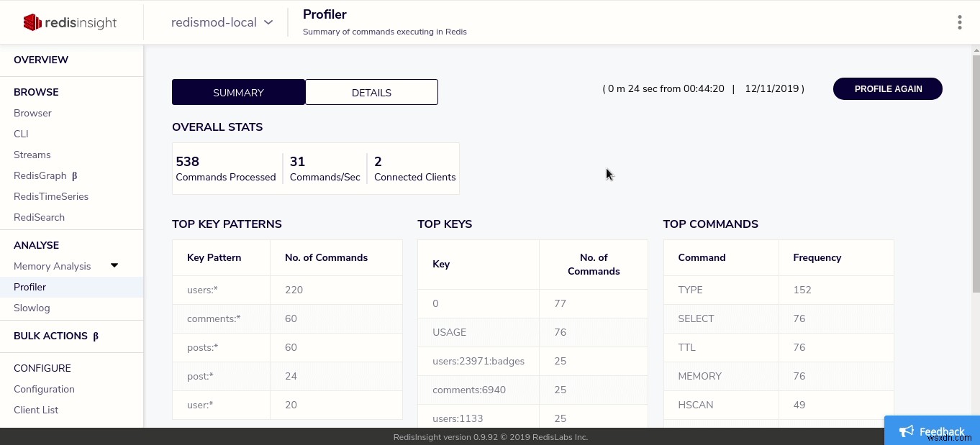Screen dimensions: 980x445
Task: Click the RedisInsight version footer text
Action: tap(491, 437)
